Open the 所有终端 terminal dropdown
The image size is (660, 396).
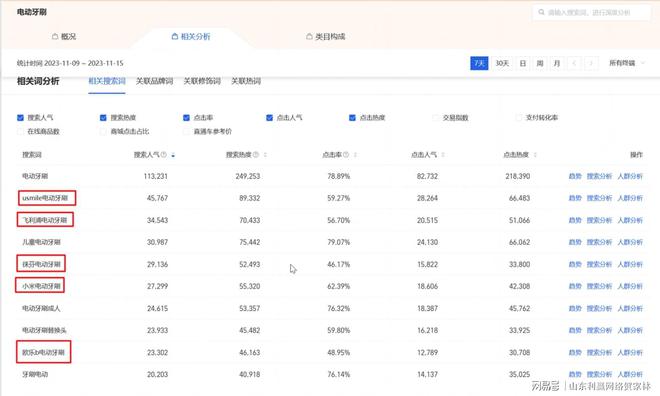click(x=626, y=63)
